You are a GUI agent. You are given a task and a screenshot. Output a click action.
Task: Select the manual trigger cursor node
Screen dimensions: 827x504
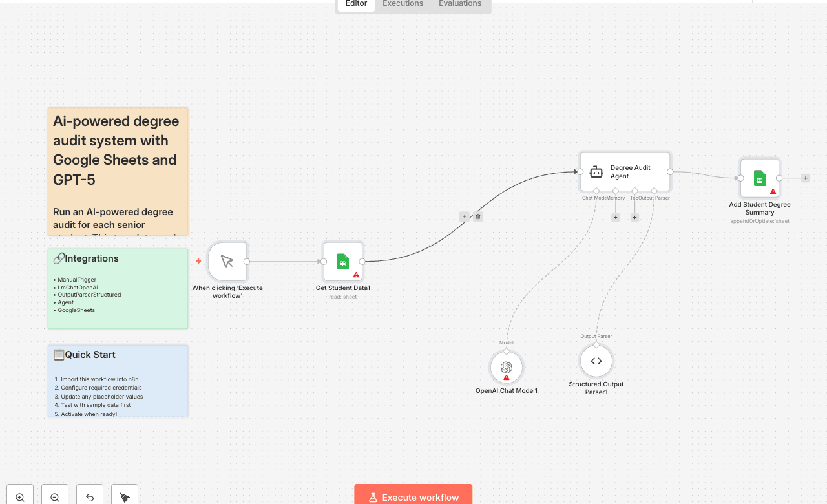(x=227, y=261)
